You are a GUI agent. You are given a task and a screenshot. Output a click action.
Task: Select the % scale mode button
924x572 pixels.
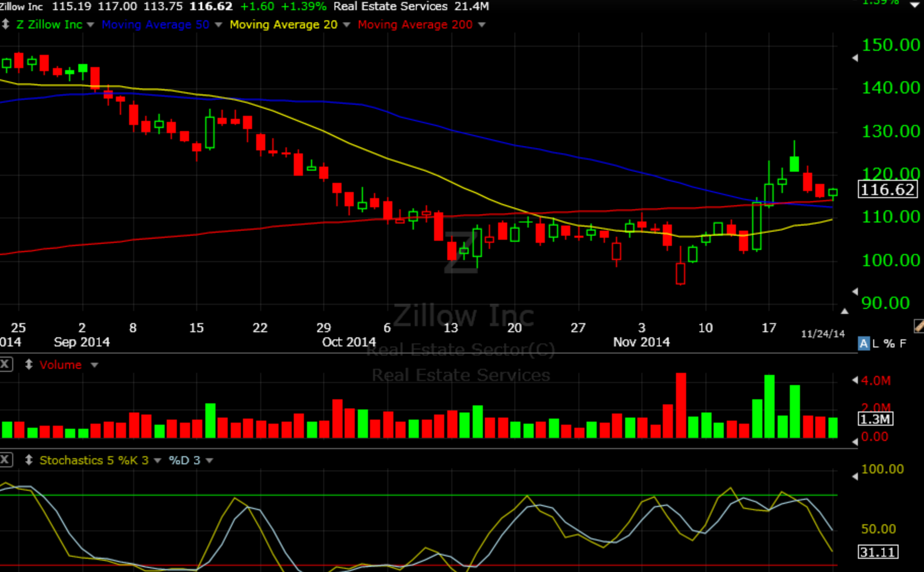tap(889, 343)
